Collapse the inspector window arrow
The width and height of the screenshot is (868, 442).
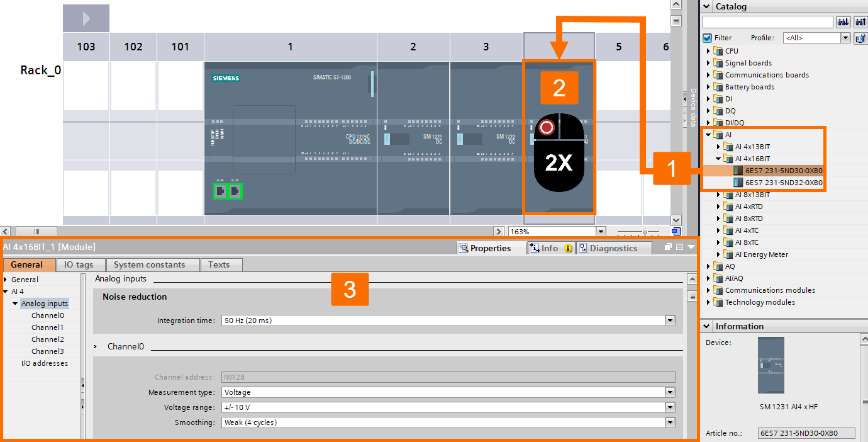tap(691, 247)
